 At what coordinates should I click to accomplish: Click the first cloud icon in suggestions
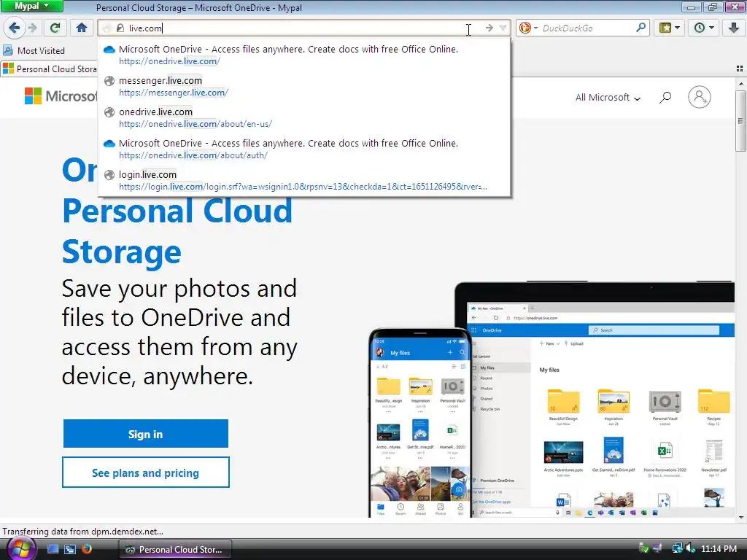coord(109,49)
